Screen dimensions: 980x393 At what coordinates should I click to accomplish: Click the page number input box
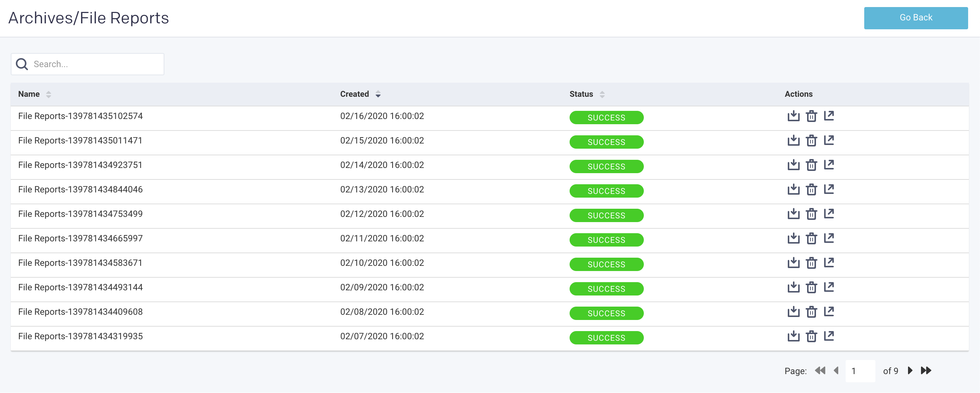(x=860, y=371)
